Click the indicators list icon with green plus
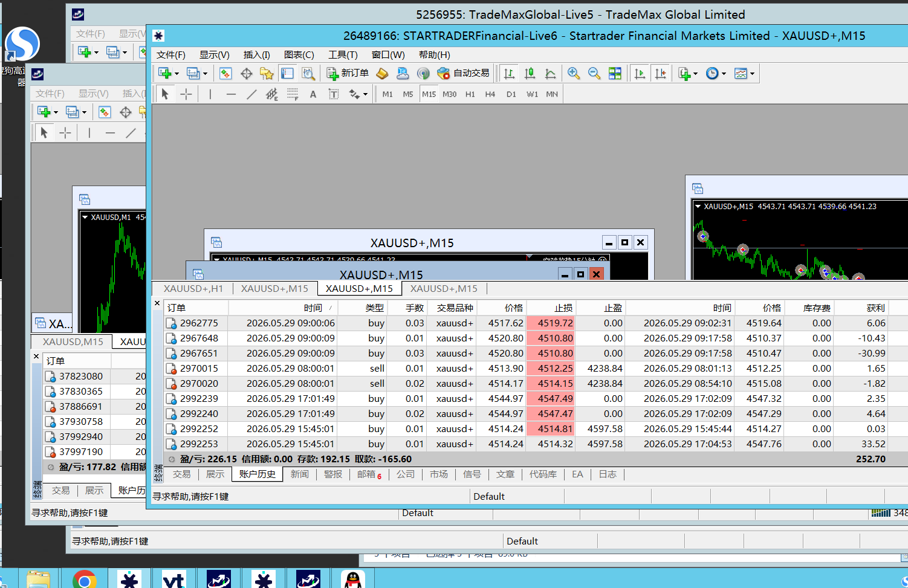 [684, 73]
